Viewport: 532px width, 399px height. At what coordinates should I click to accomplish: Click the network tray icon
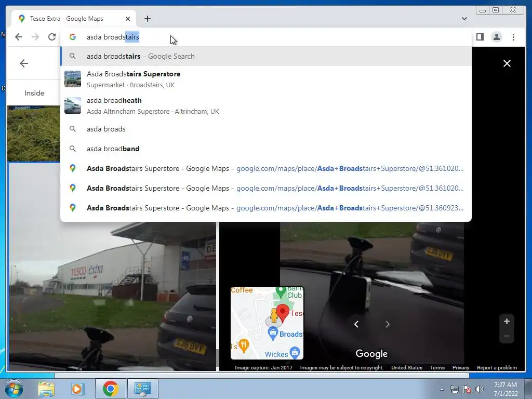pyautogui.click(x=454, y=389)
